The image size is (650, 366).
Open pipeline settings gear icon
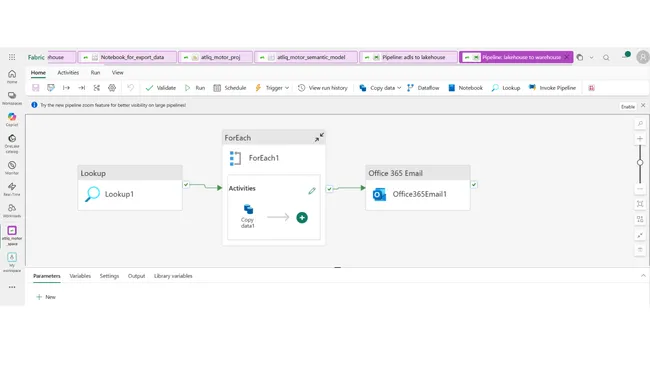[x=112, y=88]
